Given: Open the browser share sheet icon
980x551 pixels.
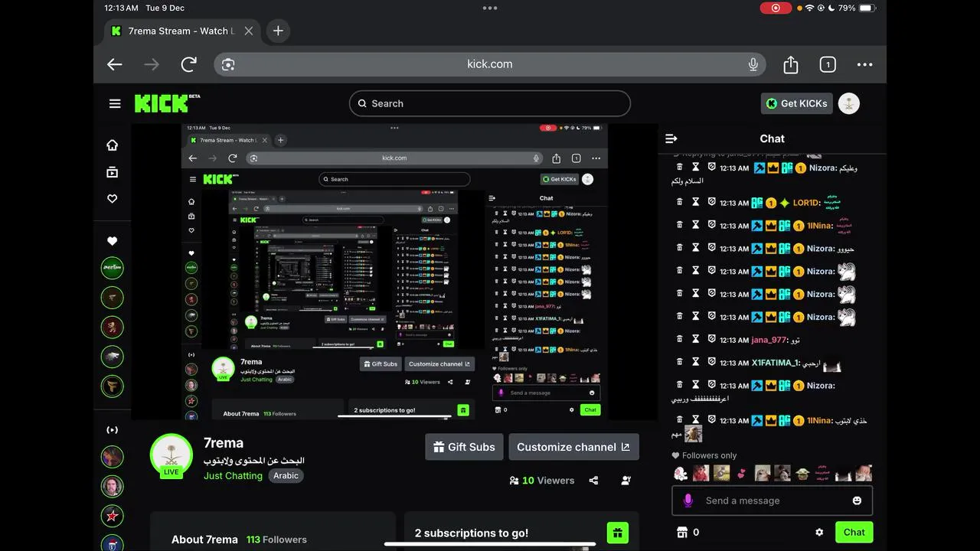Looking at the screenshot, I should [x=791, y=64].
